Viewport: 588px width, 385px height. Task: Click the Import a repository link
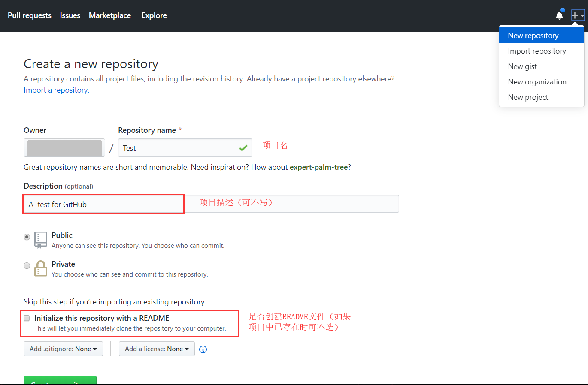tap(56, 90)
